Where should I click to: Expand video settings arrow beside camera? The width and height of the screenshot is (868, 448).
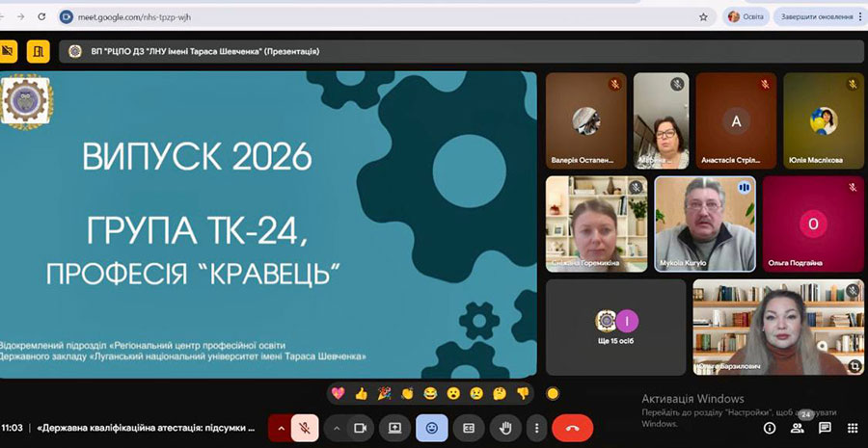[336, 428]
